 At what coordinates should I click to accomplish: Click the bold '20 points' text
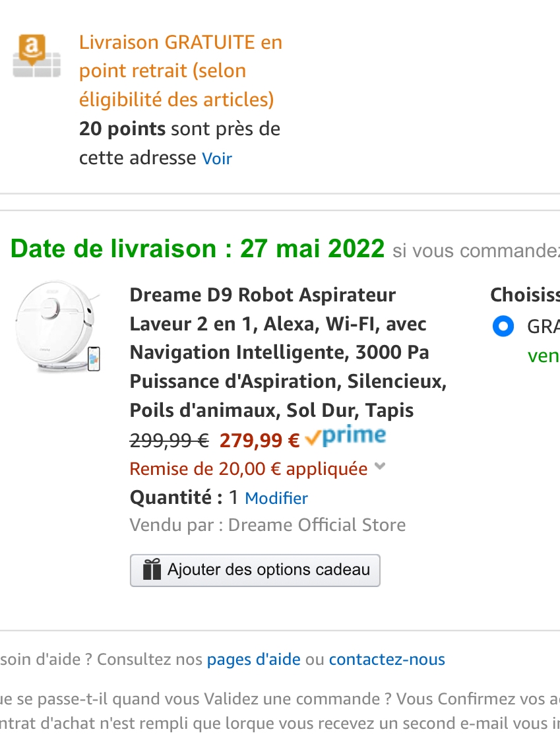tap(122, 129)
